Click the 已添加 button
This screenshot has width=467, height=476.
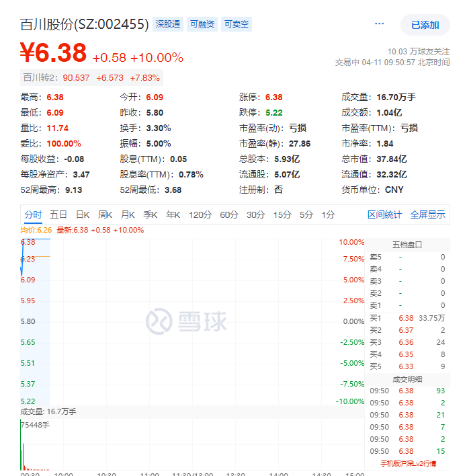(425, 25)
